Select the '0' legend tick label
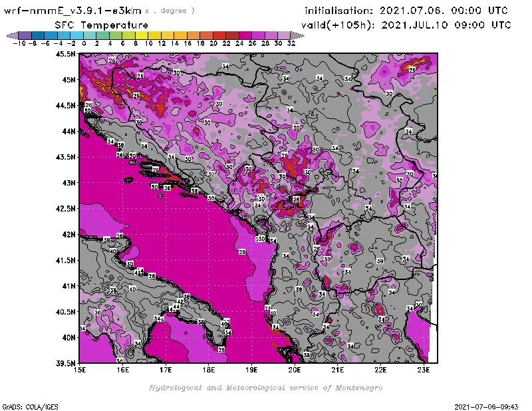Viewport: 532px width, 411px height. click(84, 43)
